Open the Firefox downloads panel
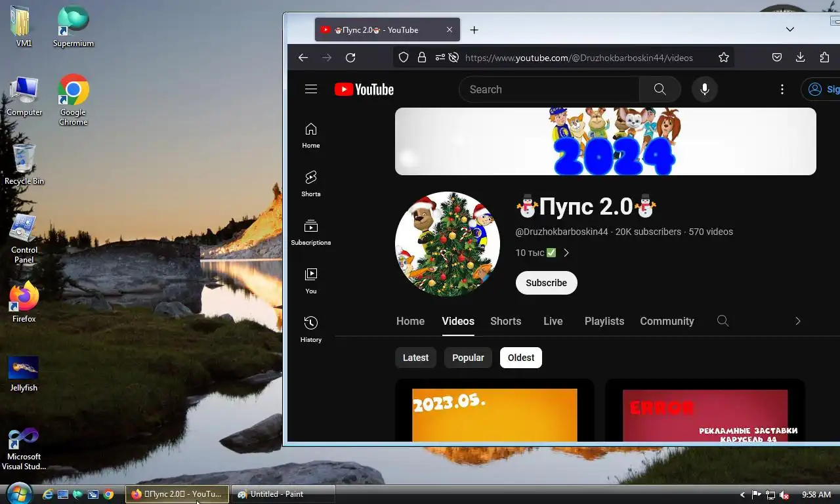This screenshot has height=504, width=840. point(801,58)
